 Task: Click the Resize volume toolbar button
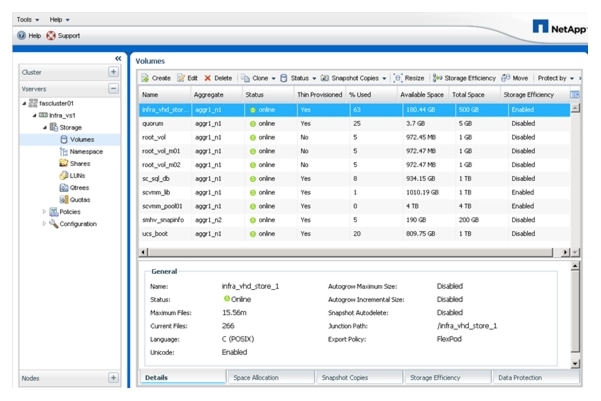[x=409, y=78]
